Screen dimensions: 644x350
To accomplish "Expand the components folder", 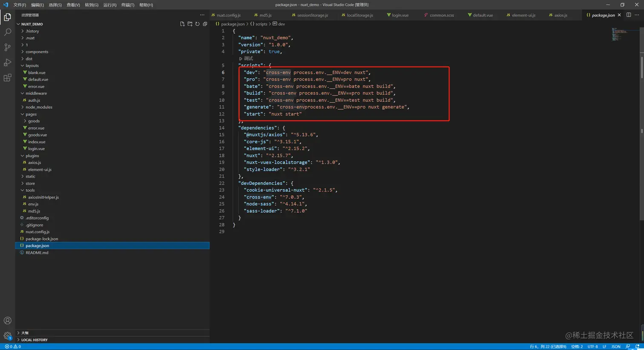I will click(112, 52).
